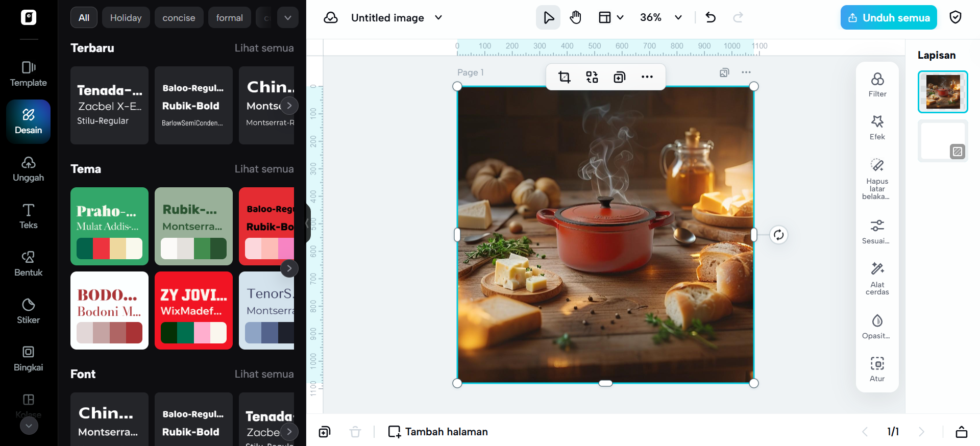Select the crop tool in floating toolbar

pos(565,77)
